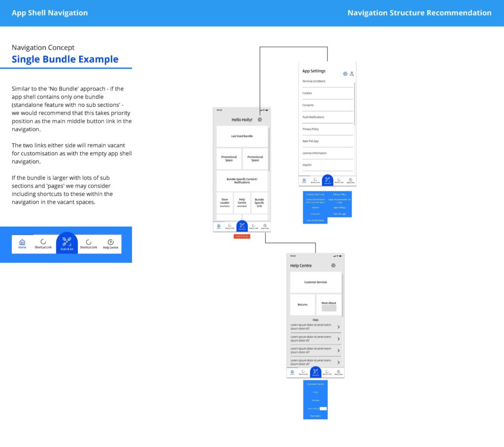Click the profile icon in App Settings header

coord(352,74)
